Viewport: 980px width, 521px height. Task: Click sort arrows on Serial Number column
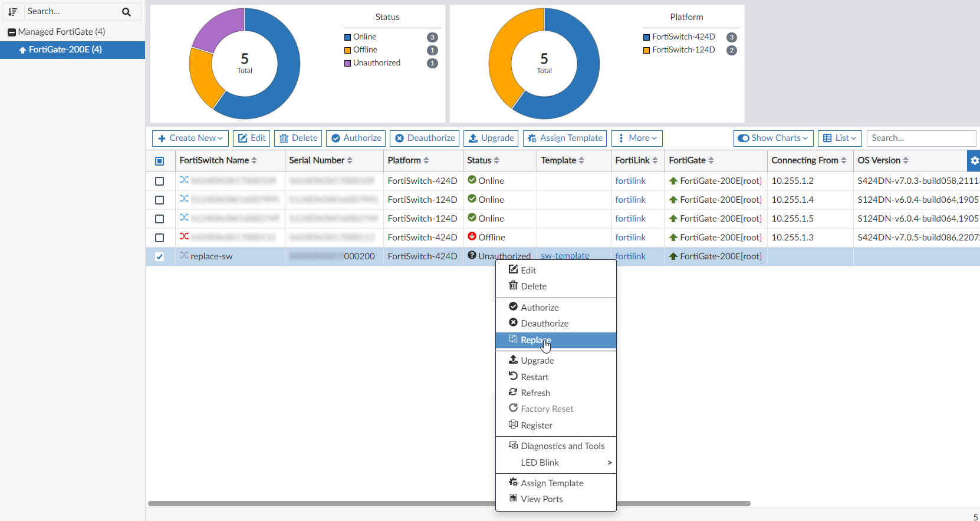coord(350,160)
